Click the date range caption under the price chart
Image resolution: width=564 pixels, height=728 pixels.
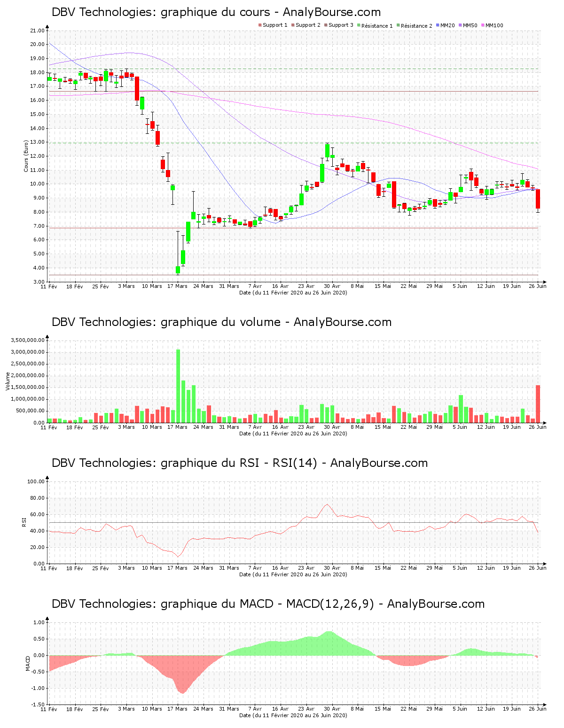click(x=293, y=293)
